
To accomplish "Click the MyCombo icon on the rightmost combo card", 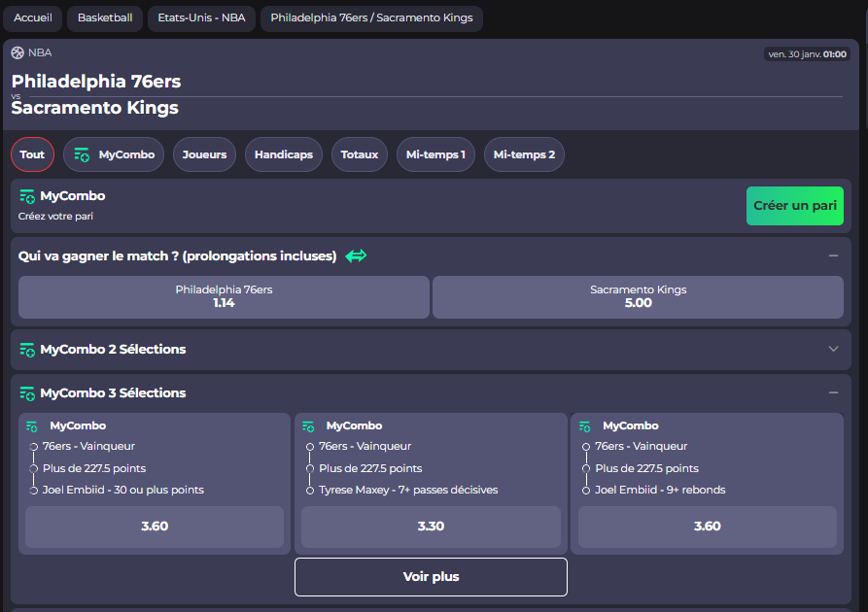I will click(586, 425).
